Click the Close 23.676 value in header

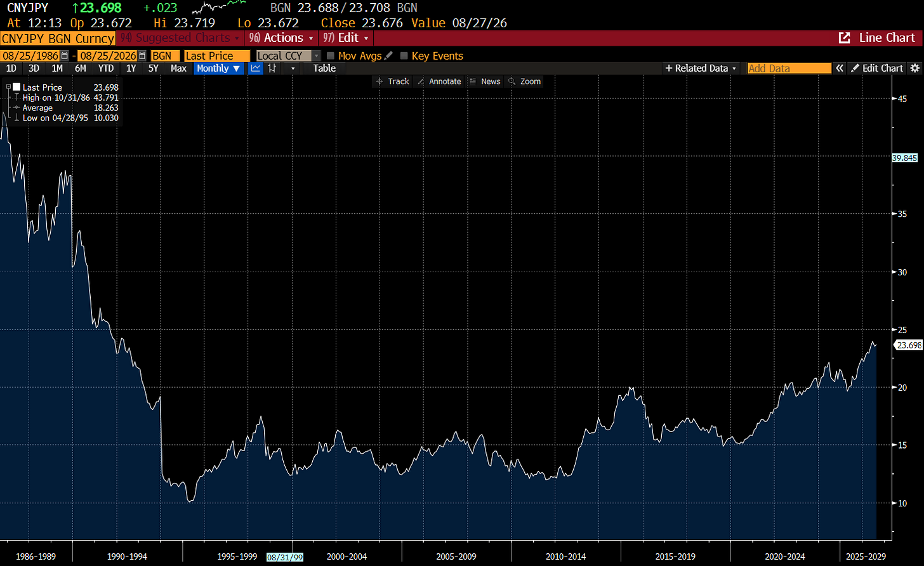[362, 23]
